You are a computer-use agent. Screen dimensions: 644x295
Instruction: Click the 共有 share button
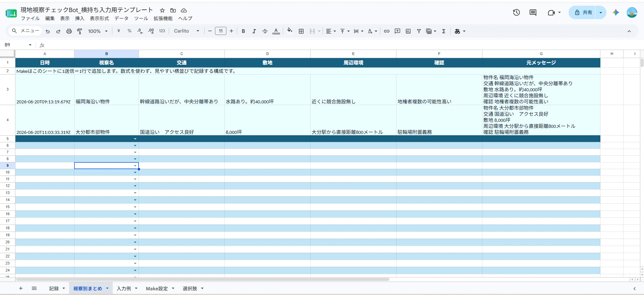point(583,12)
